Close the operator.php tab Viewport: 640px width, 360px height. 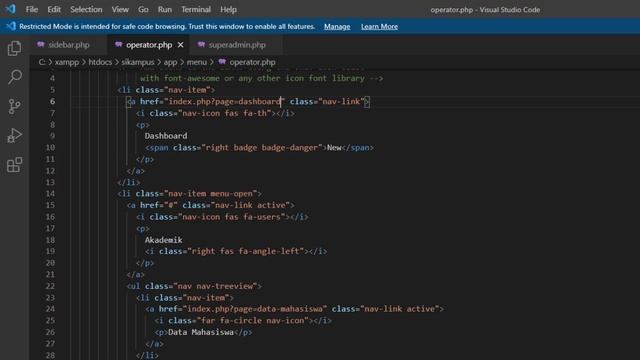click(180, 45)
